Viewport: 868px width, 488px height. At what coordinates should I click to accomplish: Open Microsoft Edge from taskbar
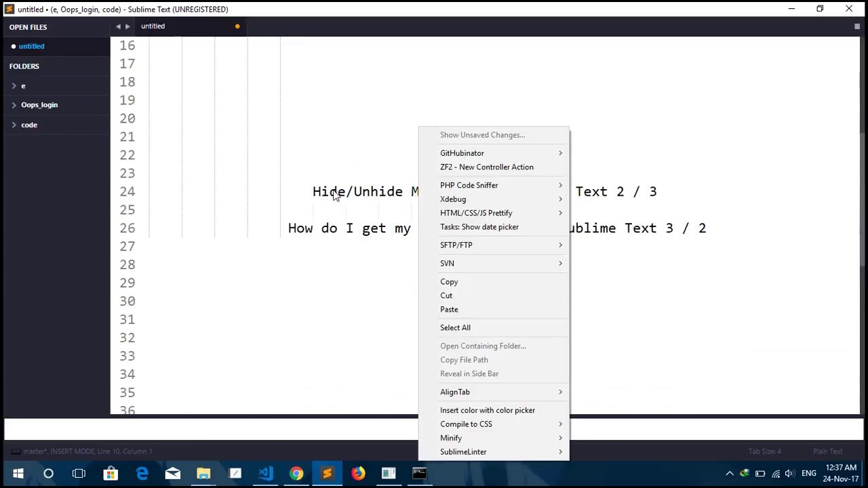coord(142,473)
